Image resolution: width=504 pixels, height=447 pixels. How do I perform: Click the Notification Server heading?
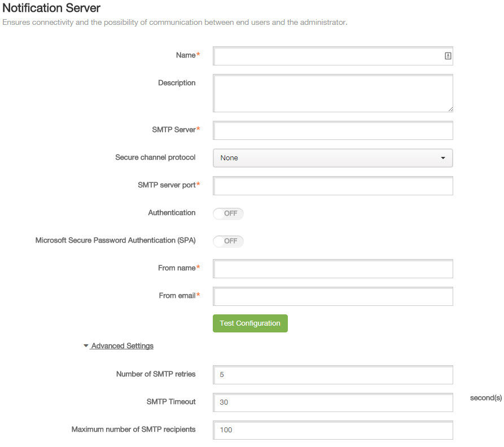coord(51,8)
